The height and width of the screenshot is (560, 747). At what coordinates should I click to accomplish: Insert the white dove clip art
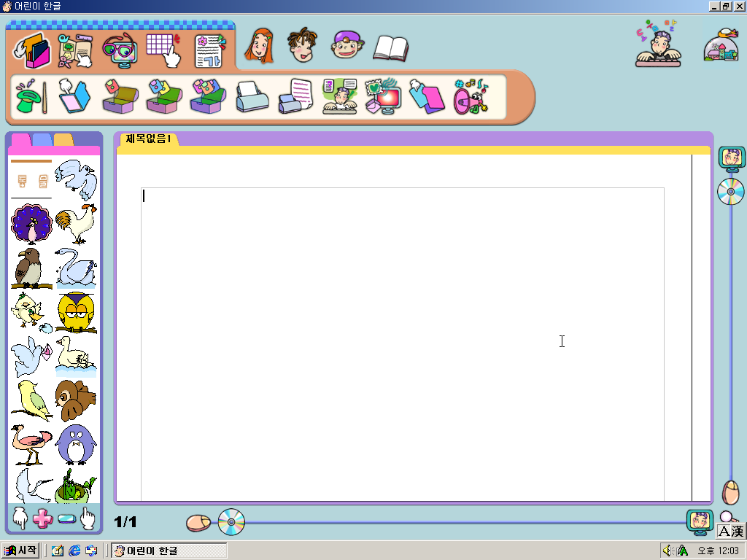[76, 179]
